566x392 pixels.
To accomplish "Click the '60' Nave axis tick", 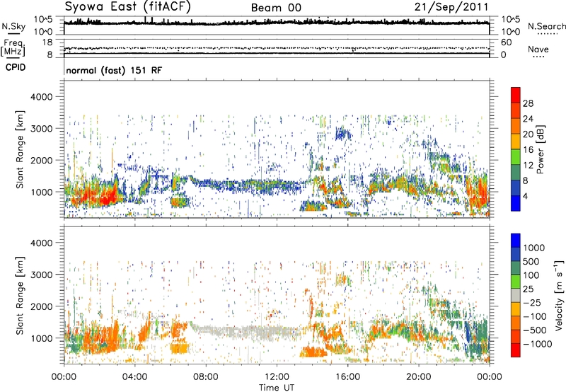I will (x=506, y=42).
